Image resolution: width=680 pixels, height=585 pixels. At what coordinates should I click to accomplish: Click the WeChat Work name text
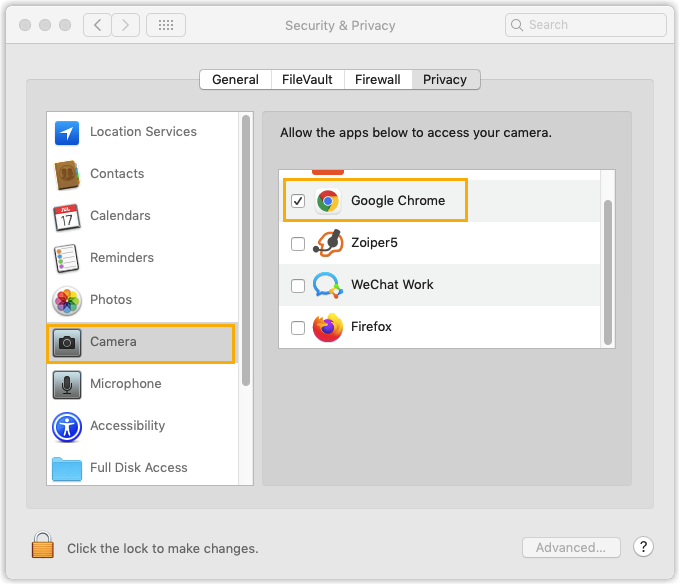(392, 285)
